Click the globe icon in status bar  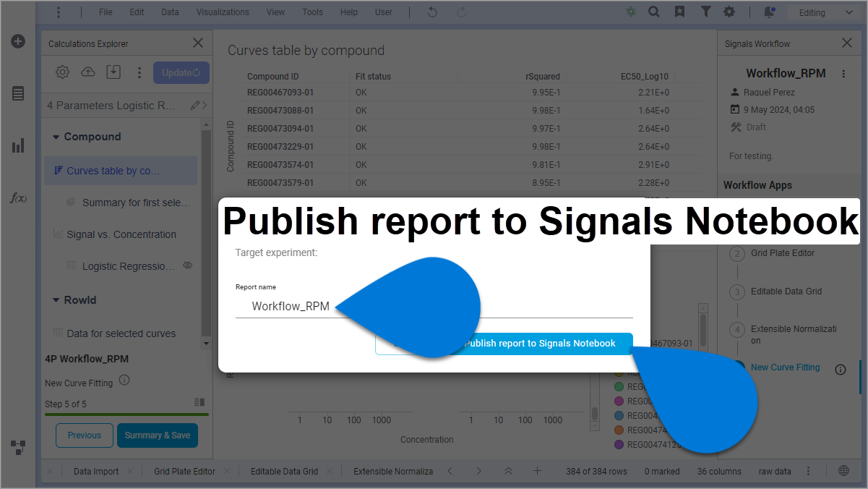click(x=844, y=471)
